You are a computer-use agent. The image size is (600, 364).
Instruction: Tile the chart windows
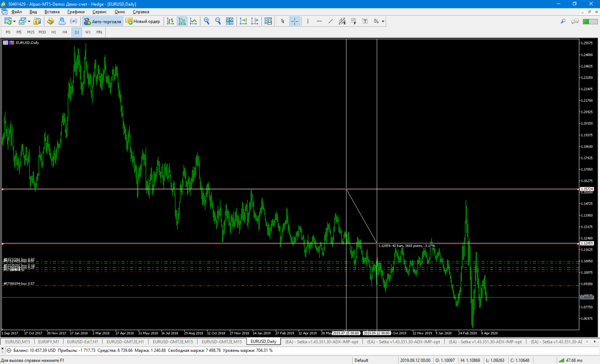coord(230,21)
